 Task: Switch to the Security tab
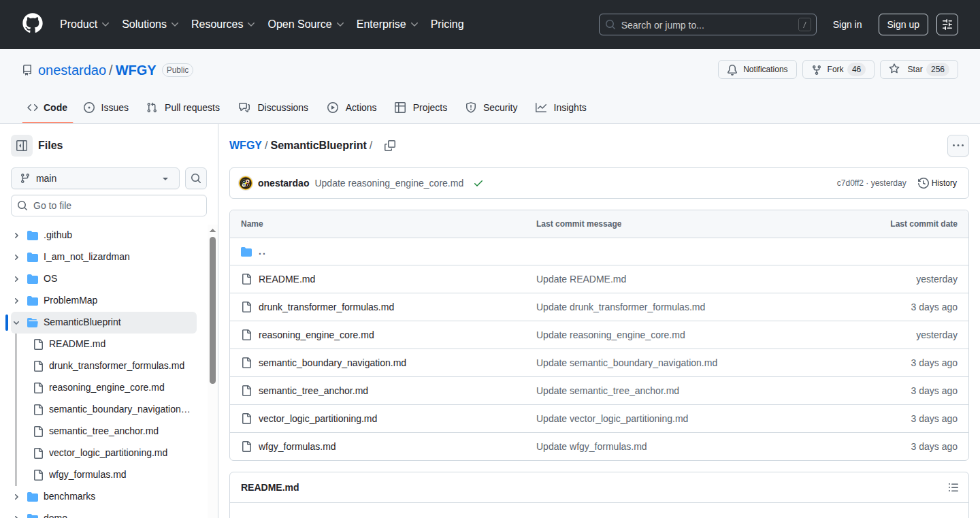pos(491,108)
